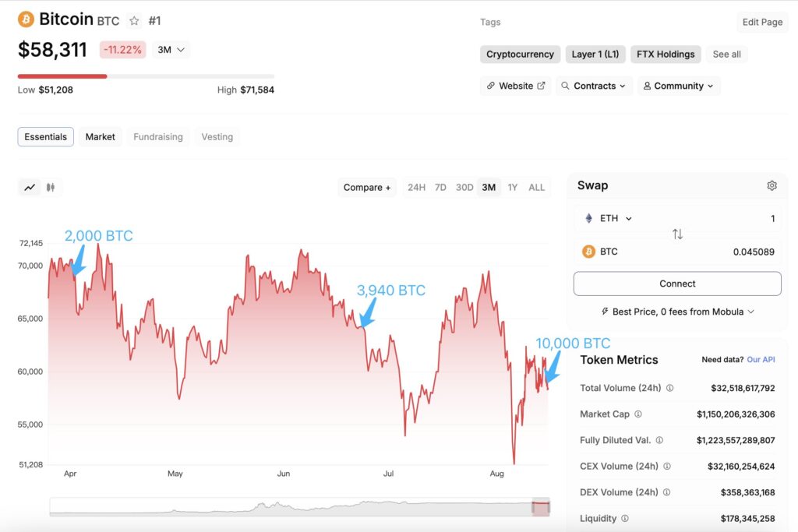Open the 3M price change dropdown
This screenshot has width=798, height=532.
tap(171, 50)
